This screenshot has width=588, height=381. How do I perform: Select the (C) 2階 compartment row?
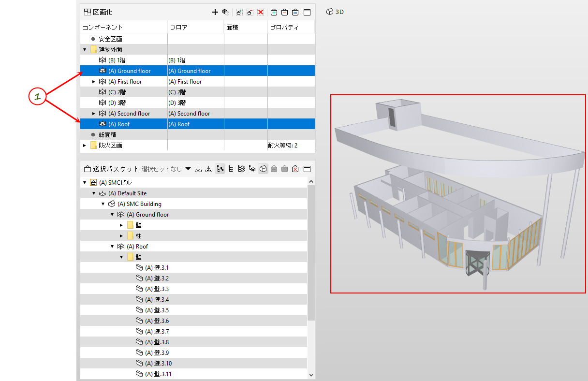click(197, 92)
